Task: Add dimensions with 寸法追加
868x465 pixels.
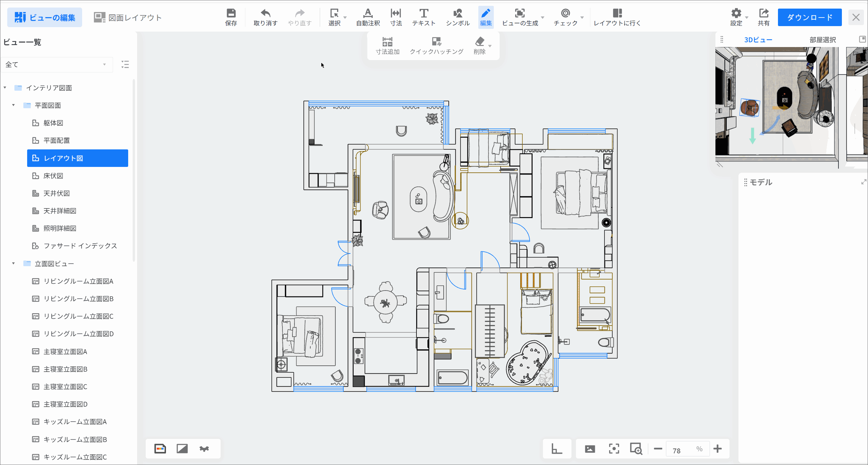Action: [x=388, y=46]
